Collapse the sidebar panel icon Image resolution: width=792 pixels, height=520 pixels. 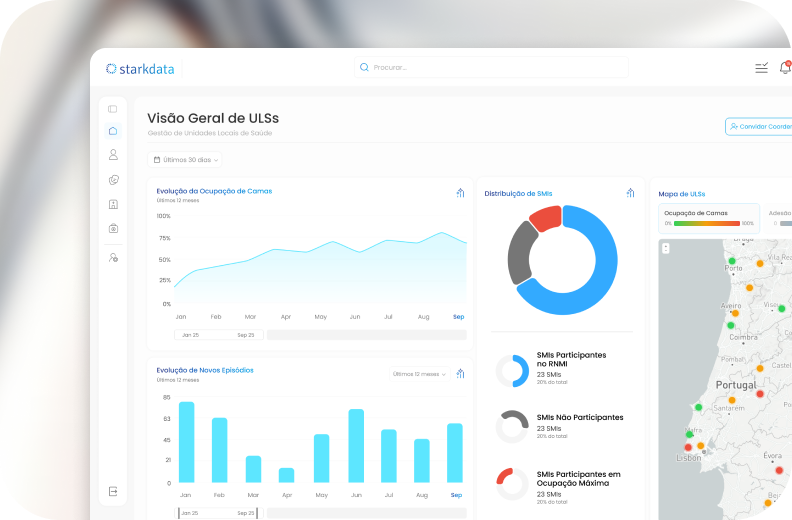[x=113, y=109]
